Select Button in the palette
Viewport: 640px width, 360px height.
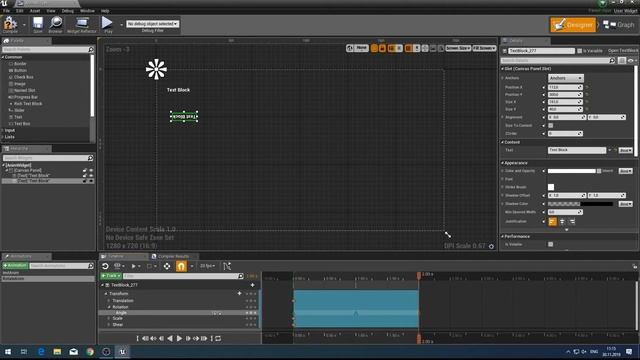[20, 71]
